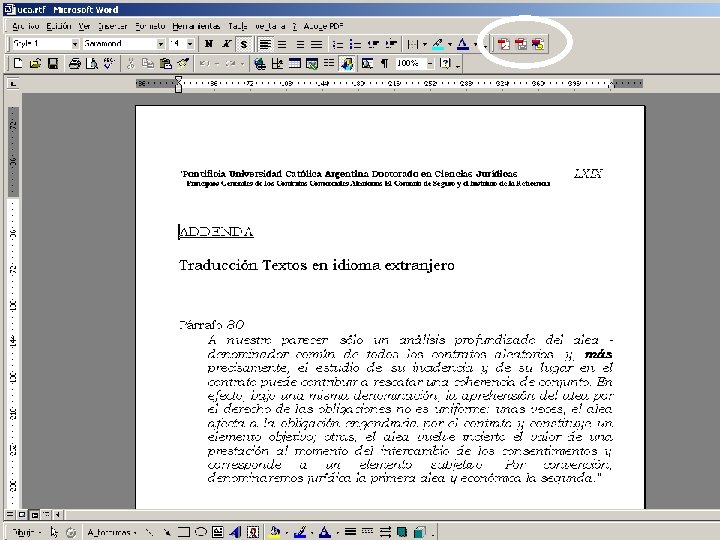The height and width of the screenshot is (540, 720).
Task: Click the Autoformas button in drawing toolbar
Action: point(108,531)
